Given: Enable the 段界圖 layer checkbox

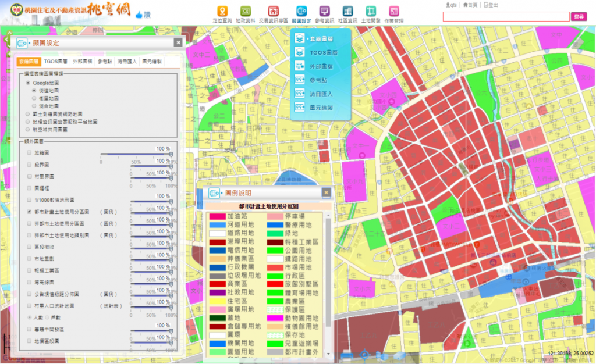Looking at the screenshot, I should tap(29, 165).
